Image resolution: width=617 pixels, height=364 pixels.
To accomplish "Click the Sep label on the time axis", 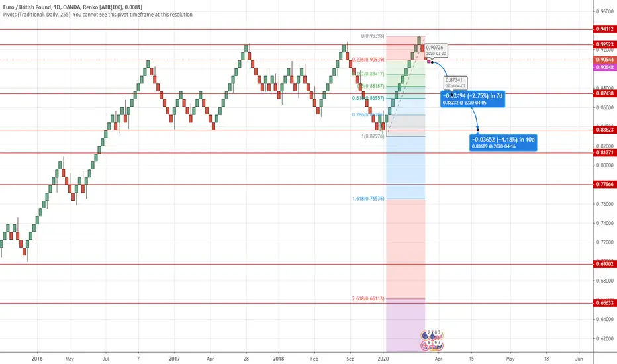I will [350, 359].
